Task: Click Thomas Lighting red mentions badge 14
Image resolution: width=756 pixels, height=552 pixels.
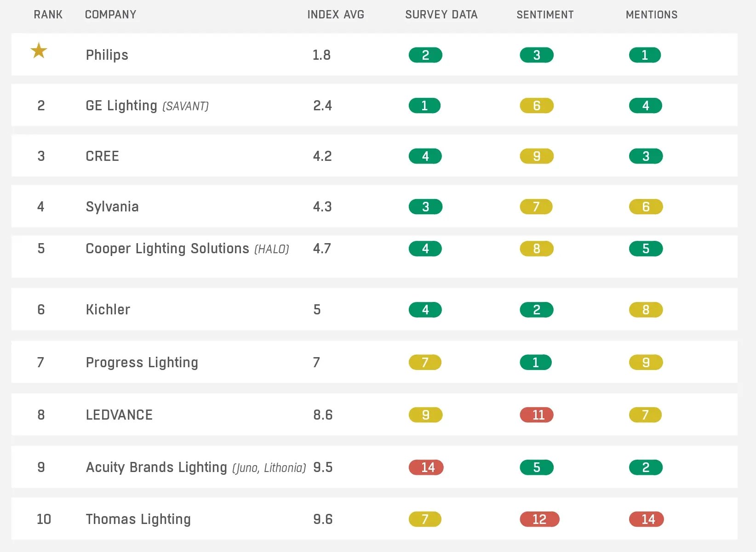Action: pos(647,519)
